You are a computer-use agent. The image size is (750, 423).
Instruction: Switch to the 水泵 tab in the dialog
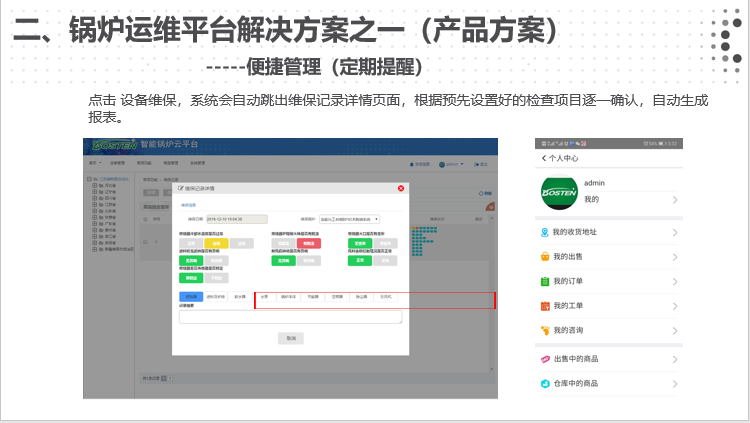pos(265,297)
